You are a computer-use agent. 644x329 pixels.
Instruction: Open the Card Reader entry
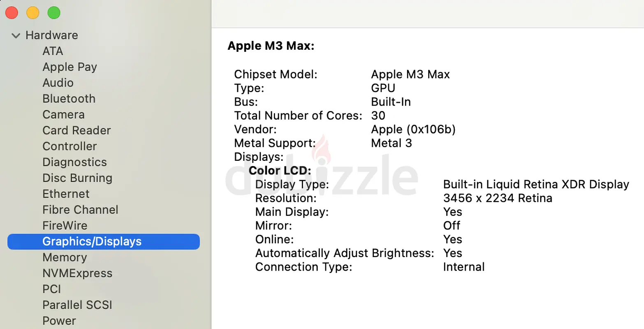[76, 130]
